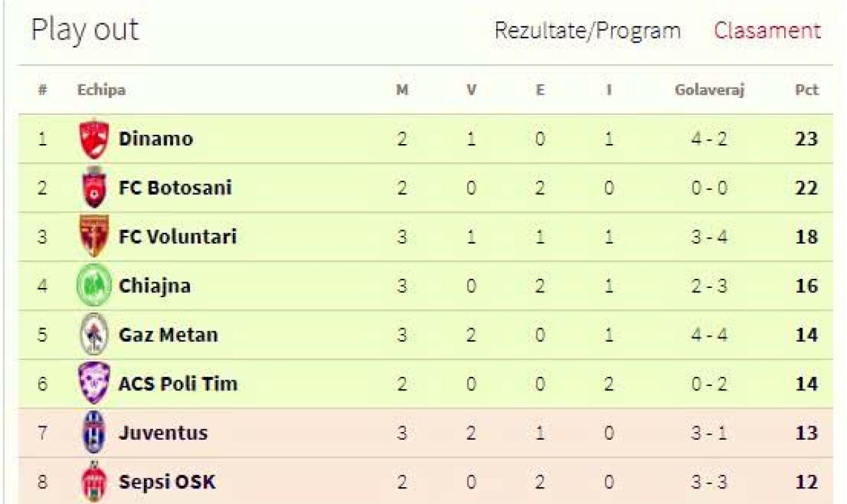Click the Echipa column header

pyautogui.click(x=100, y=90)
